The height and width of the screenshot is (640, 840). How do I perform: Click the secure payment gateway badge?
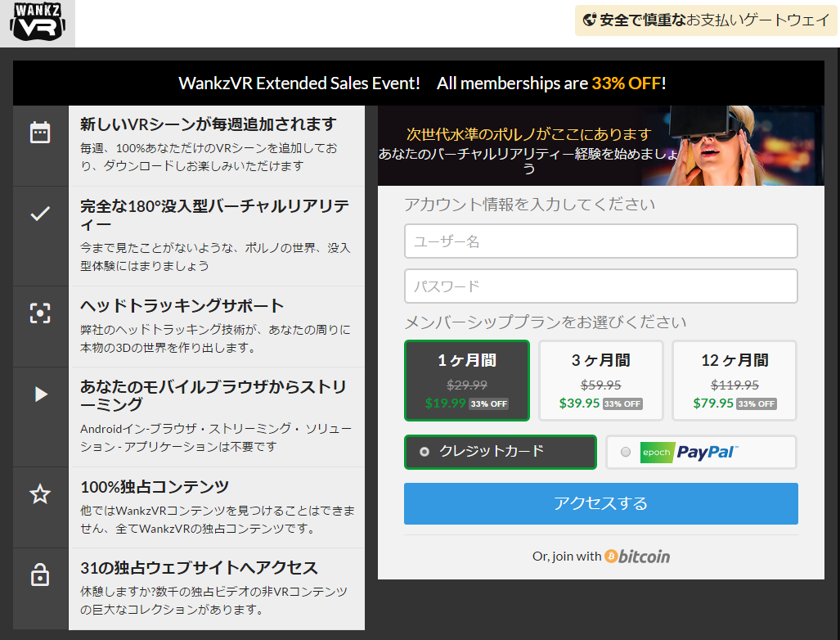[706, 20]
